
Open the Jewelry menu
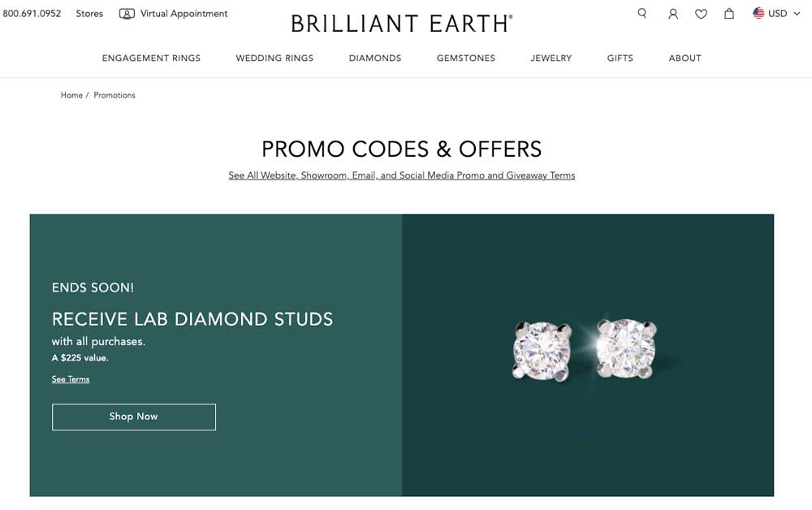[x=551, y=58]
